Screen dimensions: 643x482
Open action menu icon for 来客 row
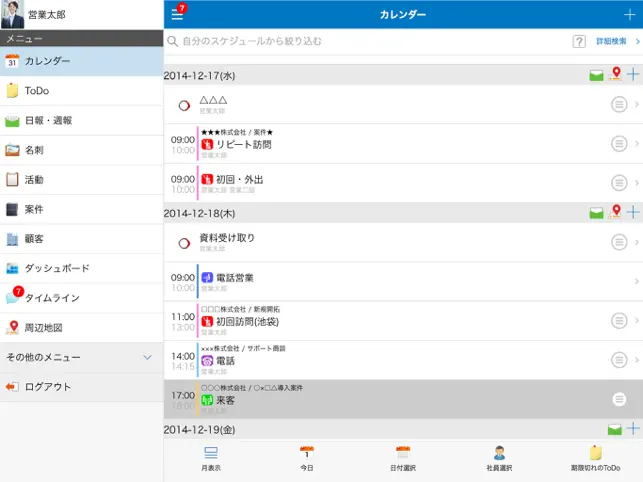coord(619,399)
